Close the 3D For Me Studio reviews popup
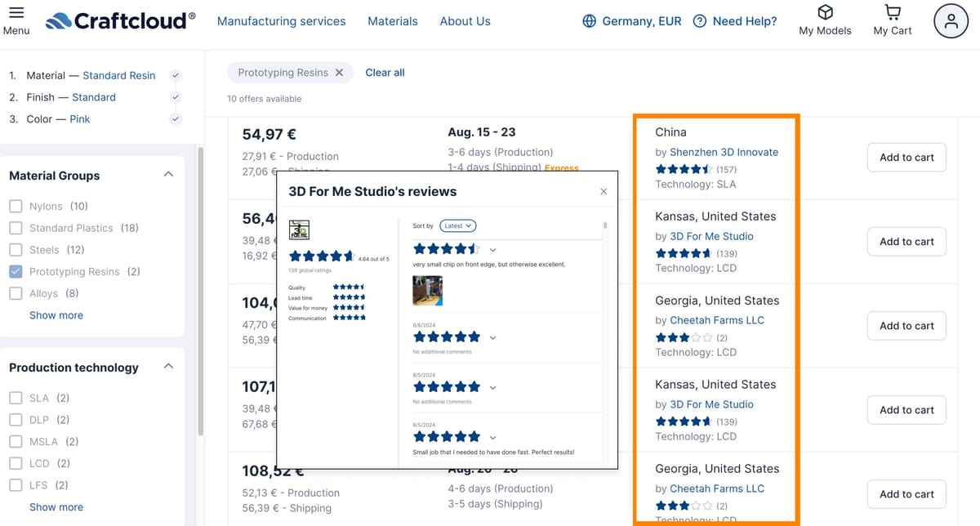The width and height of the screenshot is (980, 526). (604, 192)
